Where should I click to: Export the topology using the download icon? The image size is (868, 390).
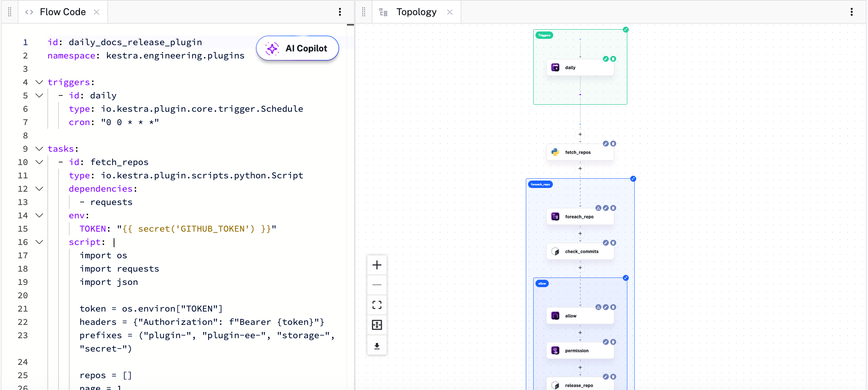point(377,345)
